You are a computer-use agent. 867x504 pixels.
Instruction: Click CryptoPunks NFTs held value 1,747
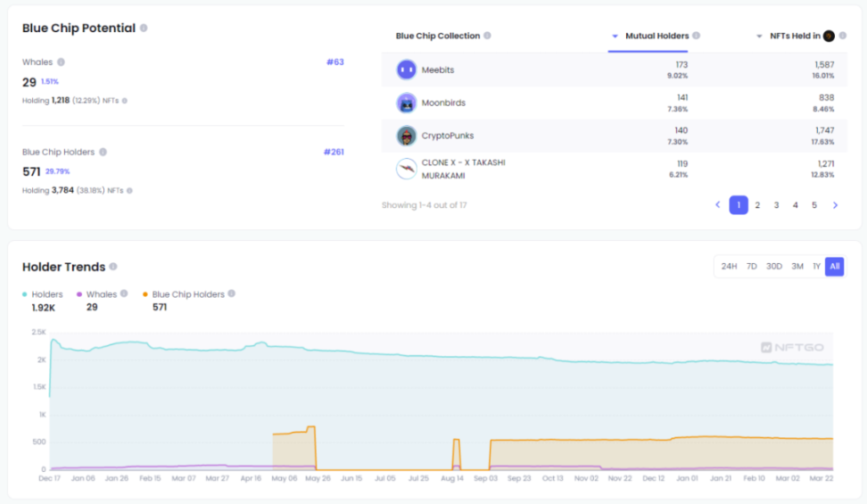825,130
